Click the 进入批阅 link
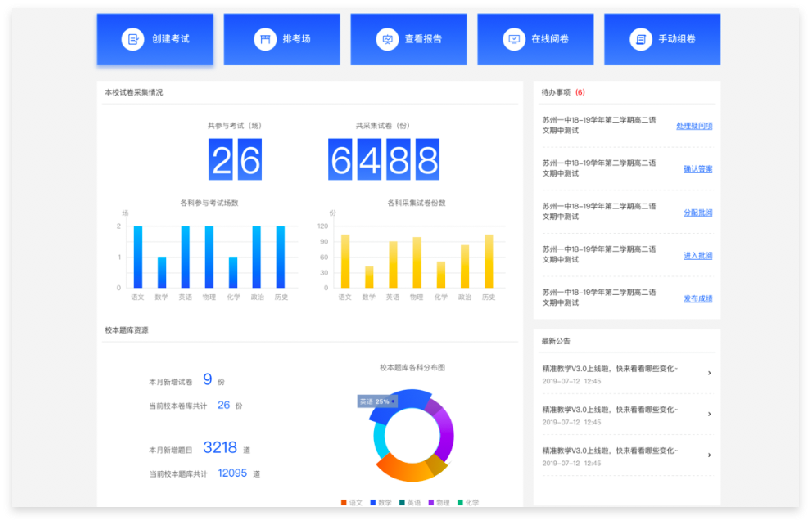Image resolution: width=812 pixels, height=525 pixels. point(697,255)
